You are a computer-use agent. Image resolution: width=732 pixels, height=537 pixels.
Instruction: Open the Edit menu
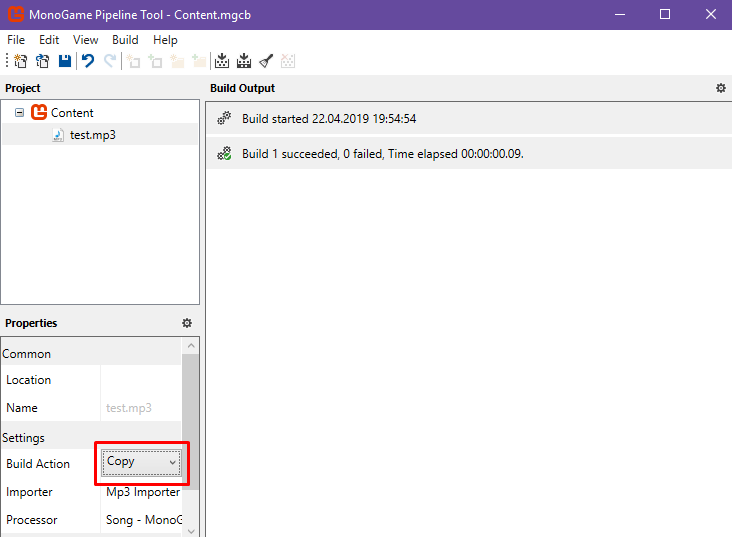49,40
